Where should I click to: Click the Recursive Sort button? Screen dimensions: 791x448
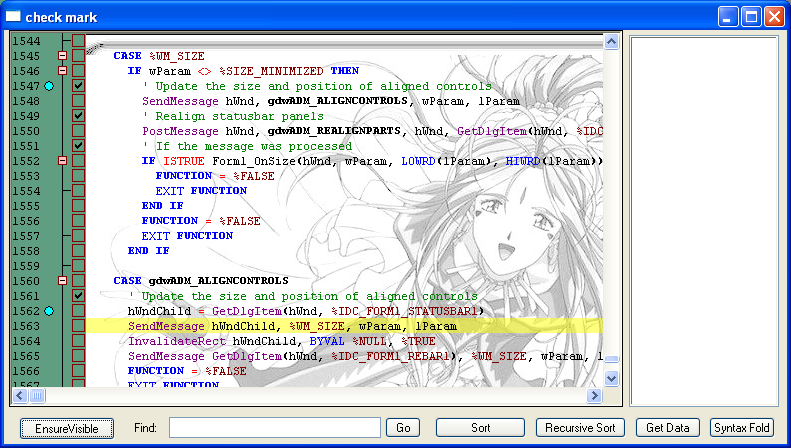tap(580, 428)
